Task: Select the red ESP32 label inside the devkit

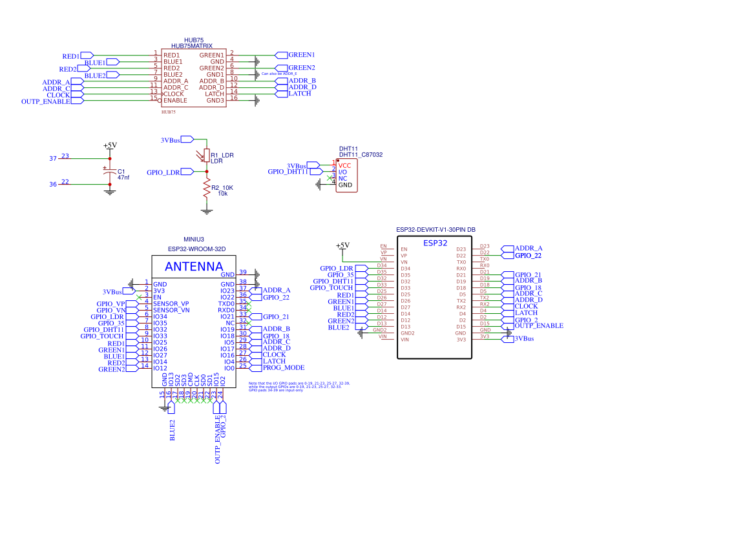Action: [434, 244]
